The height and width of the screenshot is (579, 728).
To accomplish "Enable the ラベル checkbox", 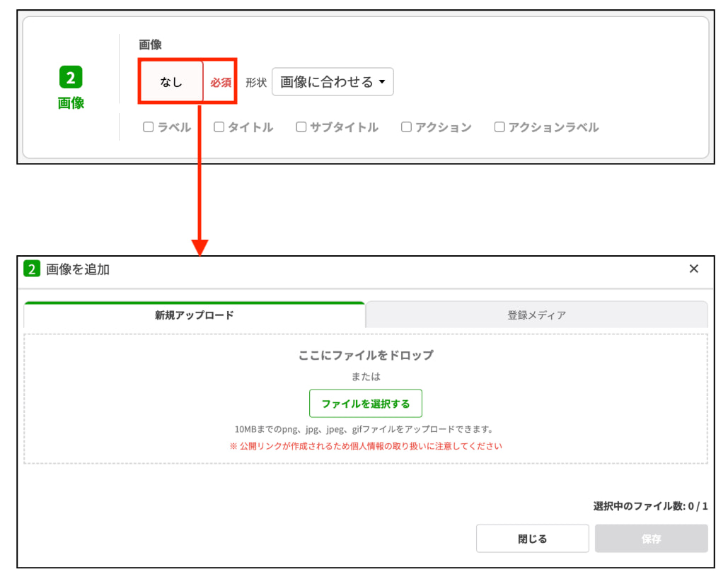I will [148, 127].
